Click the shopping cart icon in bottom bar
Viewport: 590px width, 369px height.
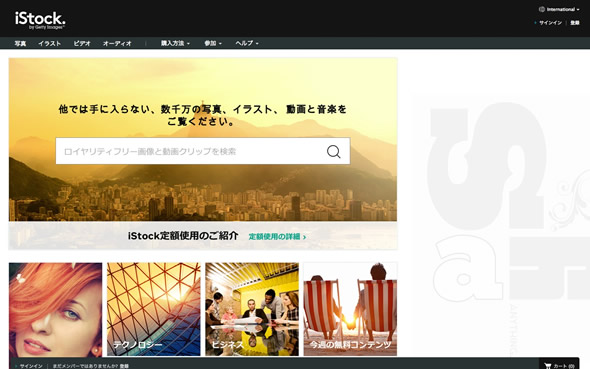(547, 366)
